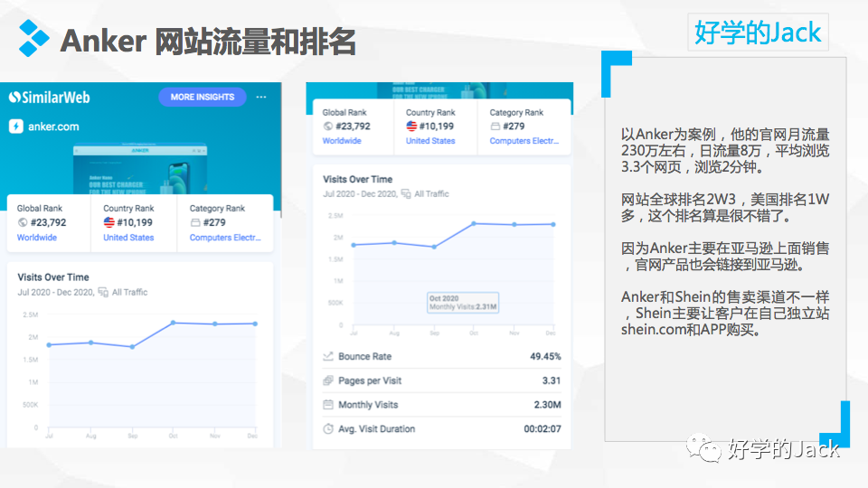Click the Visits Over Time heading, left panel
The height and width of the screenshot is (488, 868).
53,277
